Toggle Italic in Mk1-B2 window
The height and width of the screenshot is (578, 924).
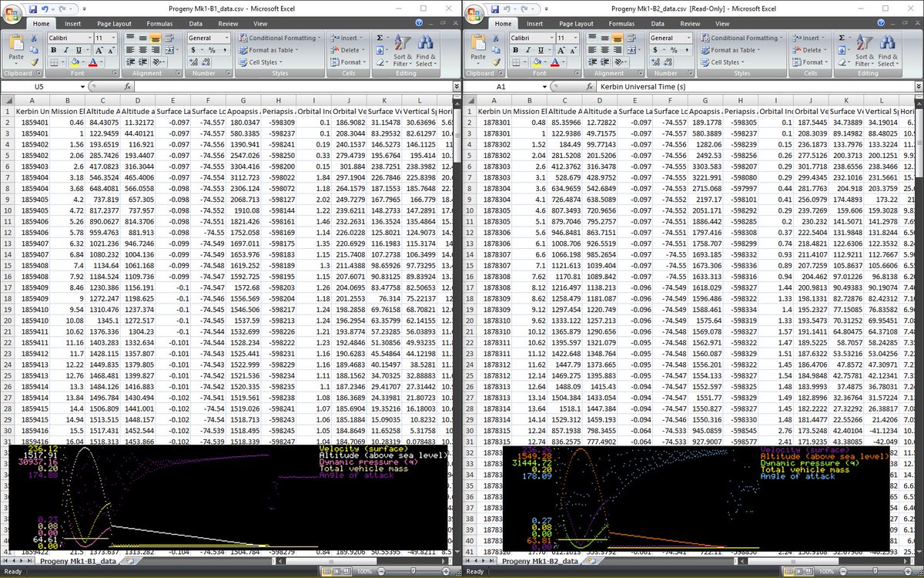(527, 49)
